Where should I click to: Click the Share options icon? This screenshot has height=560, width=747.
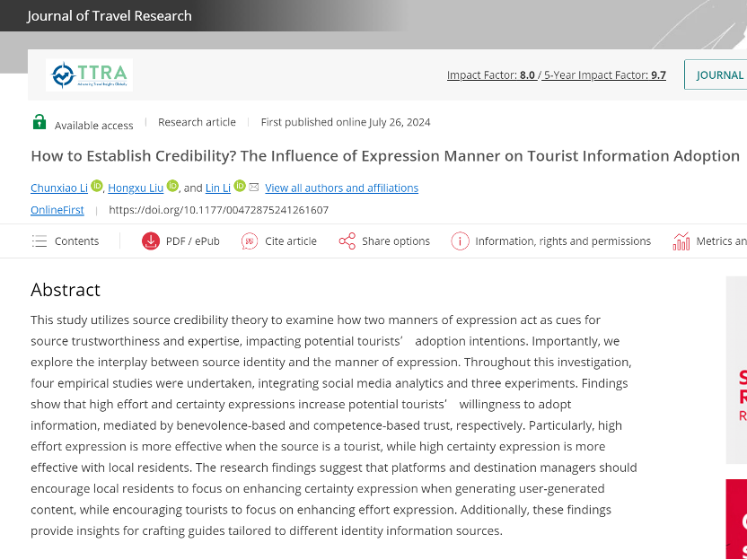pos(347,241)
